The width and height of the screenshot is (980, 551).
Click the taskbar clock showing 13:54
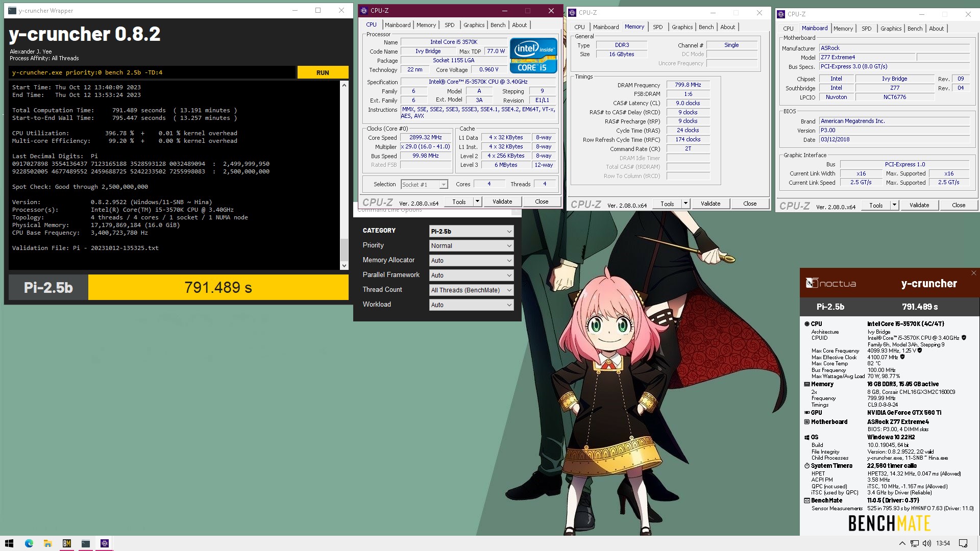pyautogui.click(x=943, y=543)
